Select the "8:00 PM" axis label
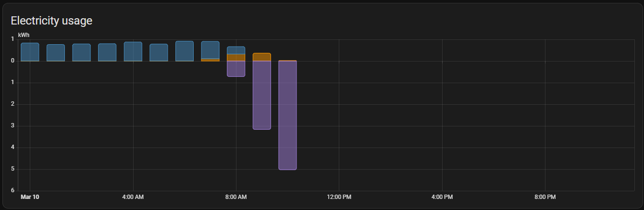Image resolution: width=644 pixels, height=210 pixels. coord(545,197)
